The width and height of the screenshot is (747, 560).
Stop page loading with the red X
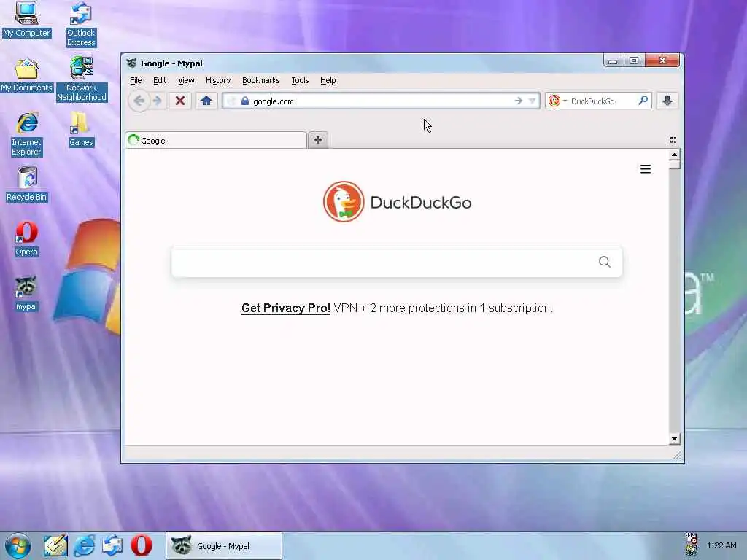click(180, 101)
